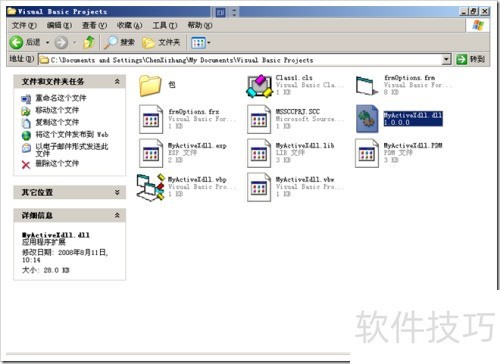Click the IME options arrow beside EN
Screen dimensions: 500x364
coord(234,13)
